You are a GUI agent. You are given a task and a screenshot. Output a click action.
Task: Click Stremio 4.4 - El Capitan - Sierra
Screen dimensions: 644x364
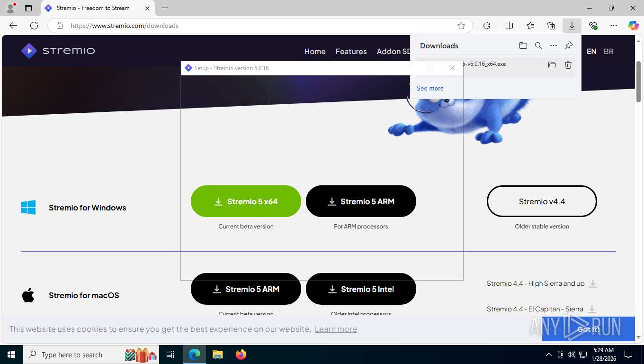pyautogui.click(x=535, y=309)
